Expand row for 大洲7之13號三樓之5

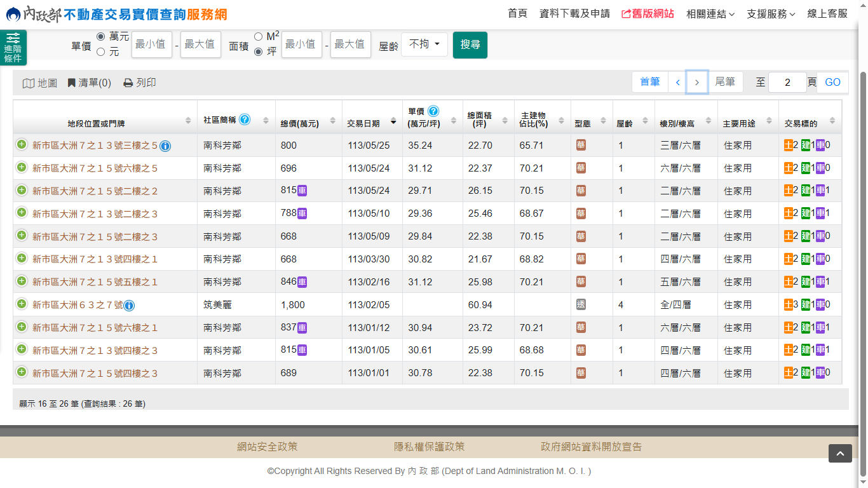[x=22, y=145]
